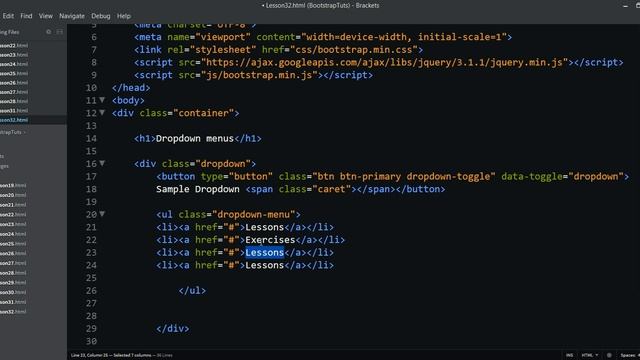Click "btn btn-primary dropdown-toggle" class value
The image size is (640, 360).
pyautogui.click(x=404, y=177)
